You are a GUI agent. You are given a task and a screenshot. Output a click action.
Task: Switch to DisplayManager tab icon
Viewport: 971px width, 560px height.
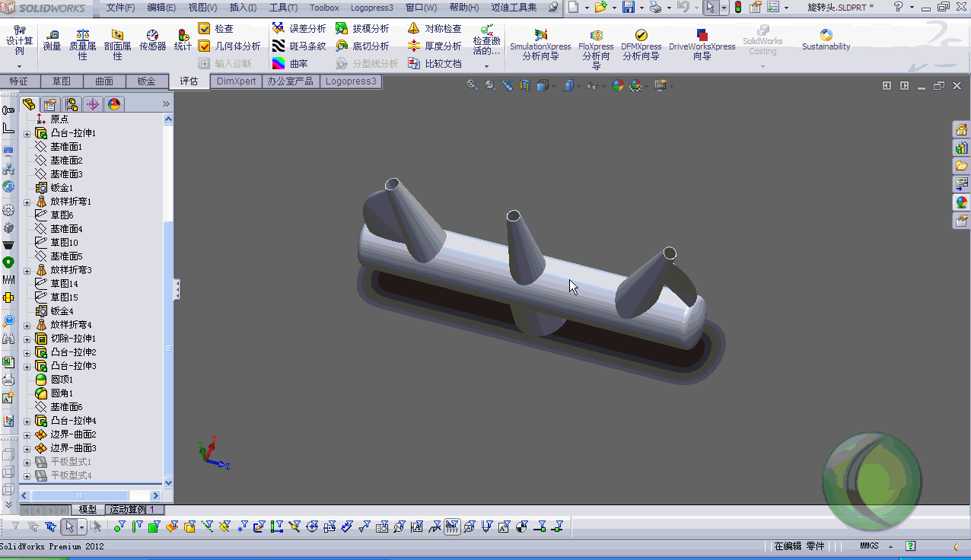pyautogui.click(x=114, y=104)
